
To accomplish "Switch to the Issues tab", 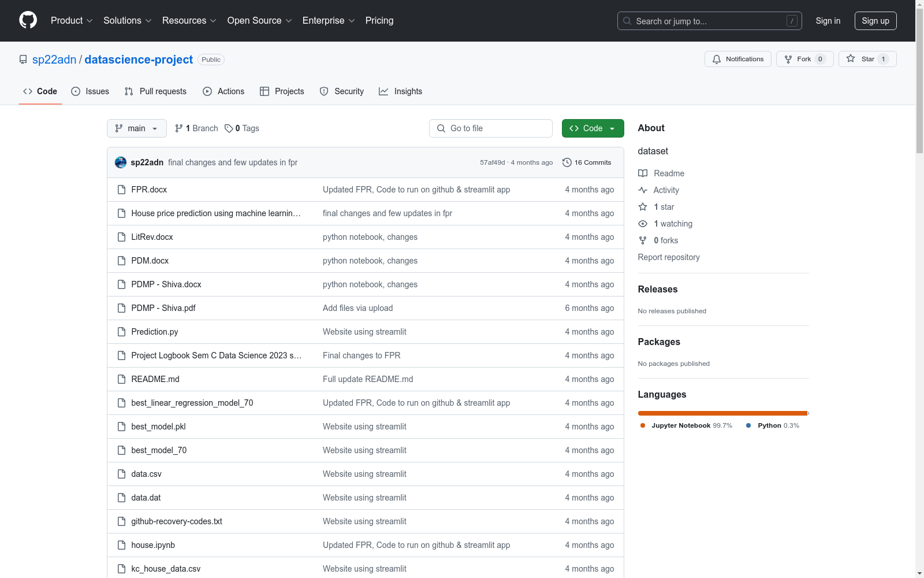I will tap(90, 91).
